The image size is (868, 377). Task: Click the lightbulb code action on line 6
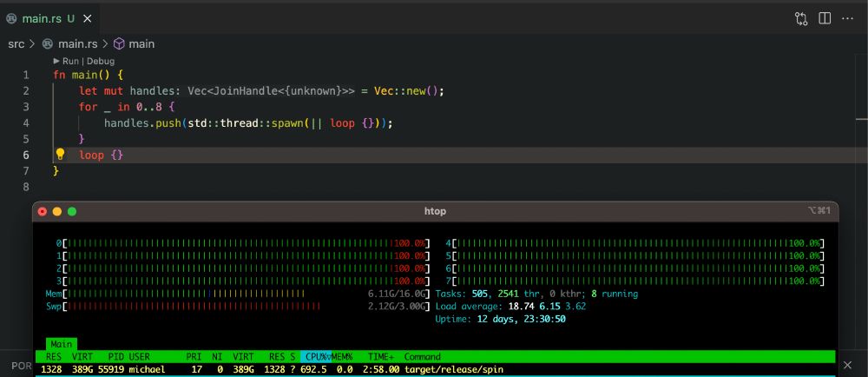tap(61, 155)
